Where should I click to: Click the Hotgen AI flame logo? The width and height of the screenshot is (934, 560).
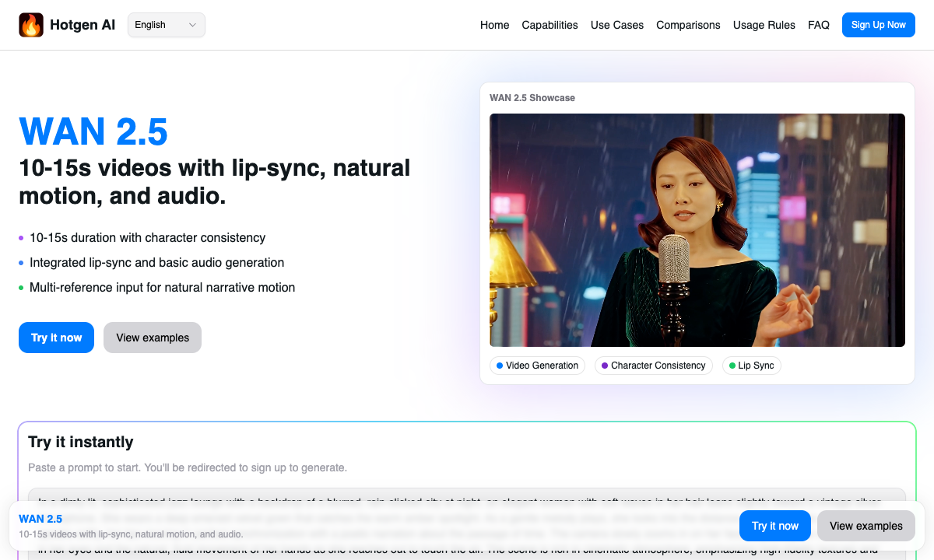tap(31, 25)
